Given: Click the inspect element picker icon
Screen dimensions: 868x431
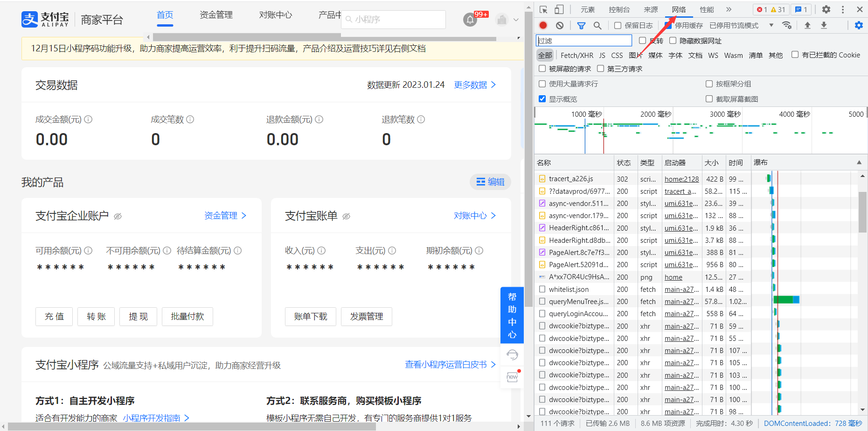Looking at the screenshot, I should tap(543, 9).
